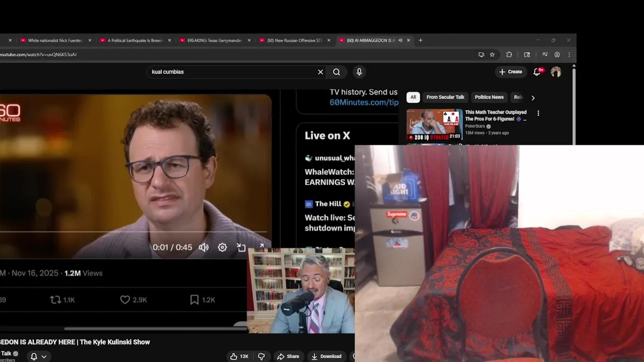Search with voice microphone icon
644x362 pixels.
point(359,72)
